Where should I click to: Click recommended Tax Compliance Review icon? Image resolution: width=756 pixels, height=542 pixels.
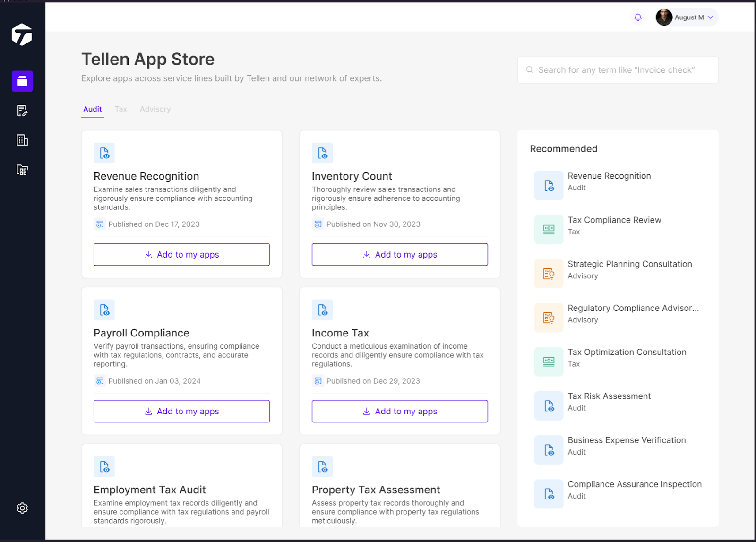click(549, 230)
